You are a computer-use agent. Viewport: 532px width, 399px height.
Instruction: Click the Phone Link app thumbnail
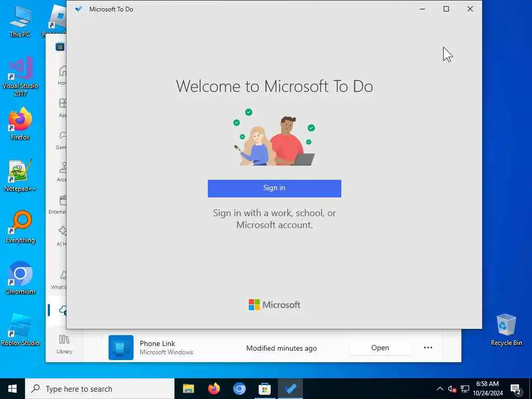(121, 348)
